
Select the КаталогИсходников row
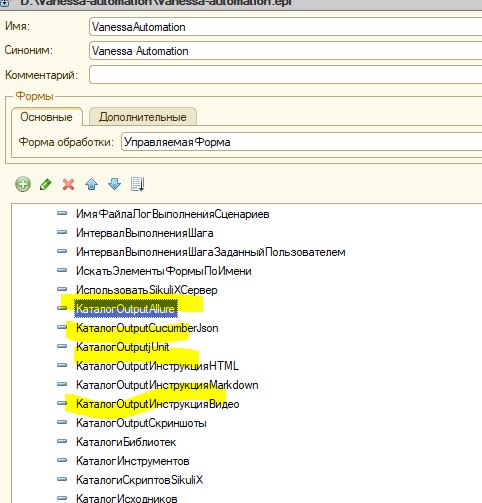127,498
